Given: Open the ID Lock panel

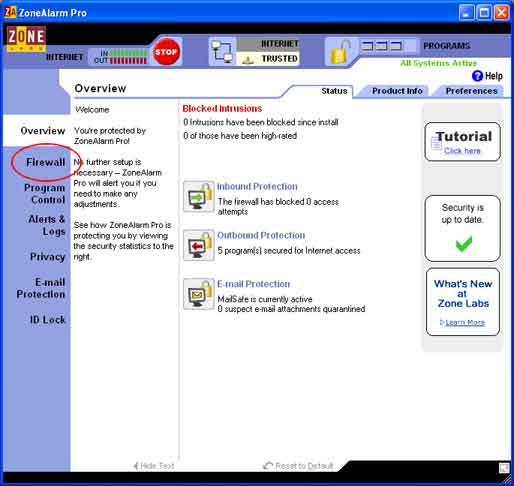Looking at the screenshot, I should click(x=48, y=320).
